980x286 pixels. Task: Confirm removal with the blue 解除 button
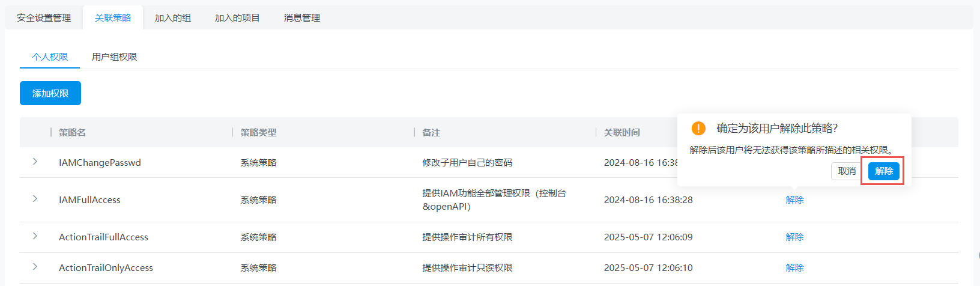(x=883, y=171)
